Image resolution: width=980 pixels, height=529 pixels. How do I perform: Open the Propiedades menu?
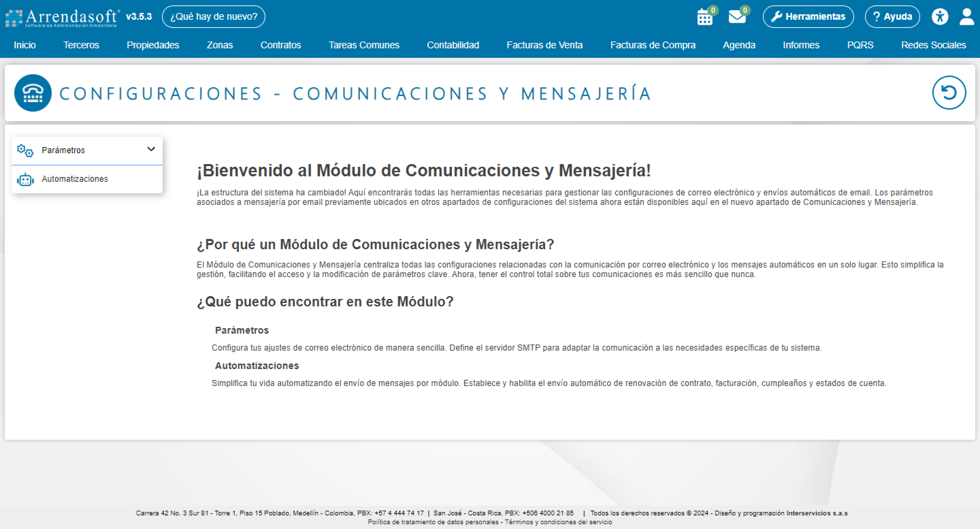coord(153,45)
